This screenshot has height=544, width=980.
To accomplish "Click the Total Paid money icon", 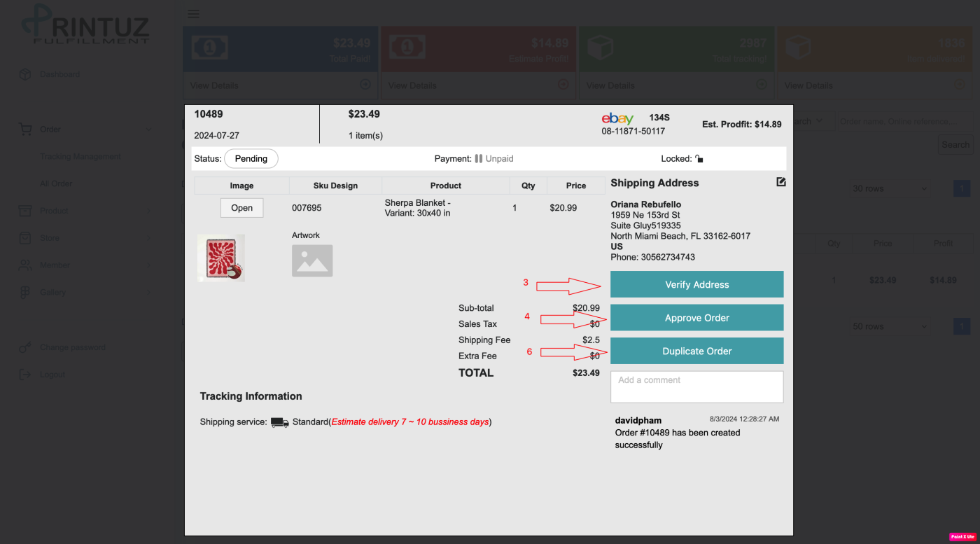I will pos(209,48).
